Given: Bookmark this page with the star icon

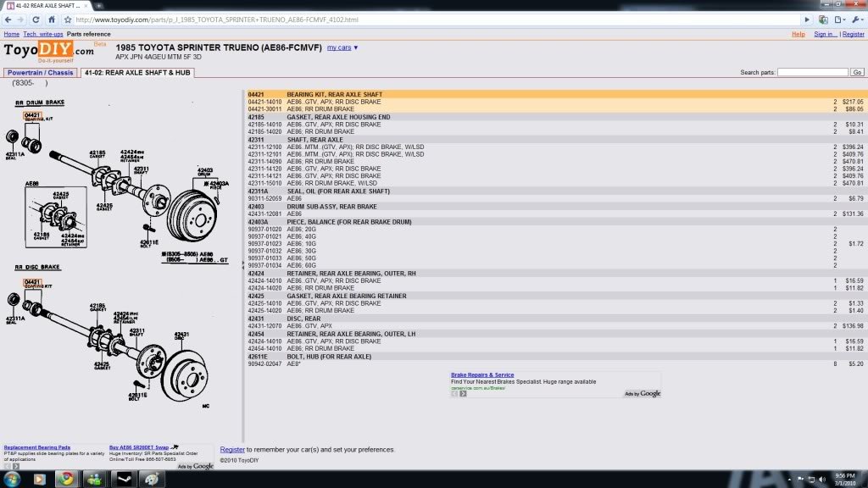Looking at the screenshot, I should tap(68, 19).
